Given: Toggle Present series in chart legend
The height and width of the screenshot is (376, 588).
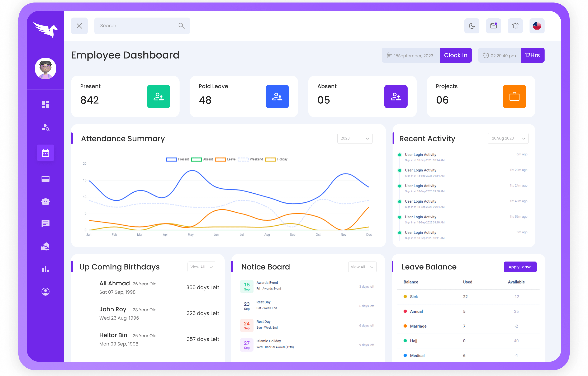Looking at the screenshot, I should point(171,160).
